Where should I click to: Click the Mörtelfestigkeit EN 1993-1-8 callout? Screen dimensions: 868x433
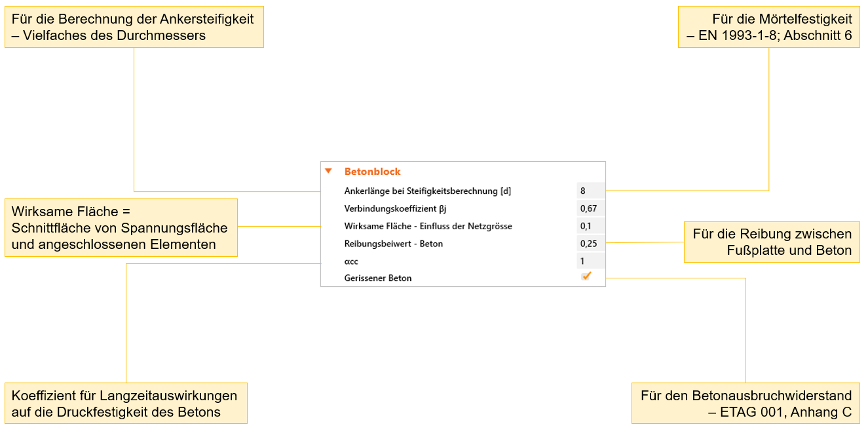tap(768, 28)
